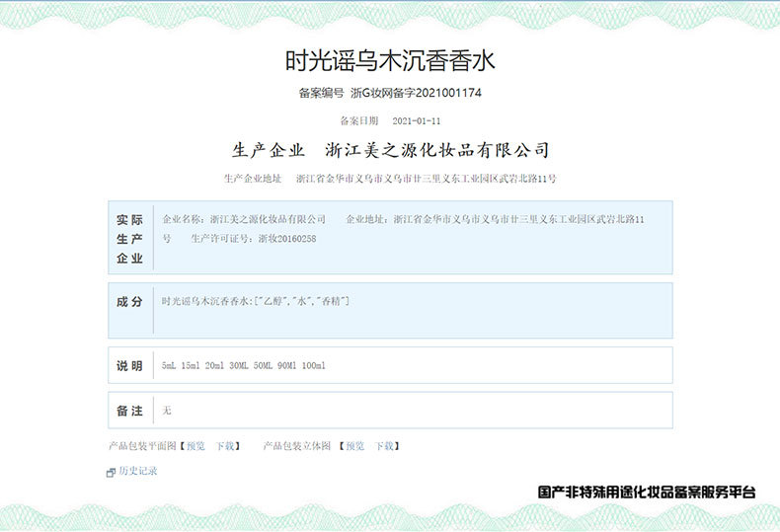
Task: Click the 历史记录 popup icon
Action: pos(111,472)
